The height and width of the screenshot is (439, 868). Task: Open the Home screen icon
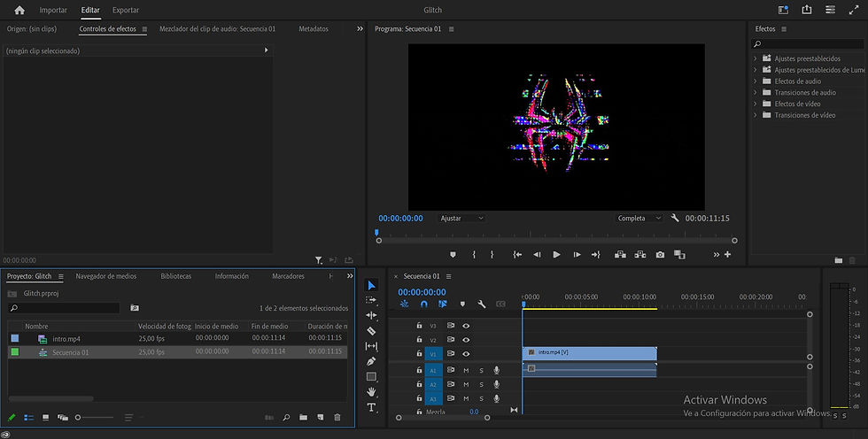(x=19, y=11)
